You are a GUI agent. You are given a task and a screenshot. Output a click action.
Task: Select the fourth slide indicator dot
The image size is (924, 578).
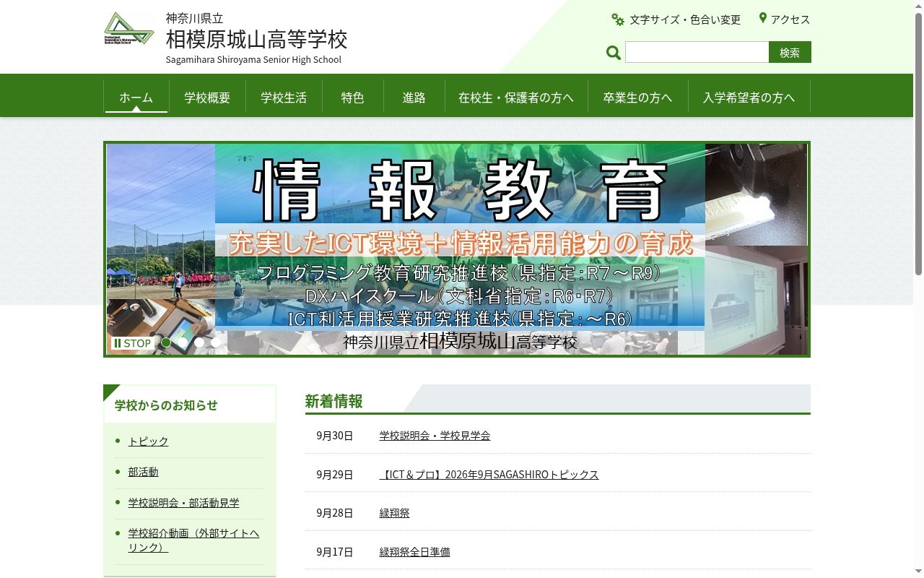[216, 342]
